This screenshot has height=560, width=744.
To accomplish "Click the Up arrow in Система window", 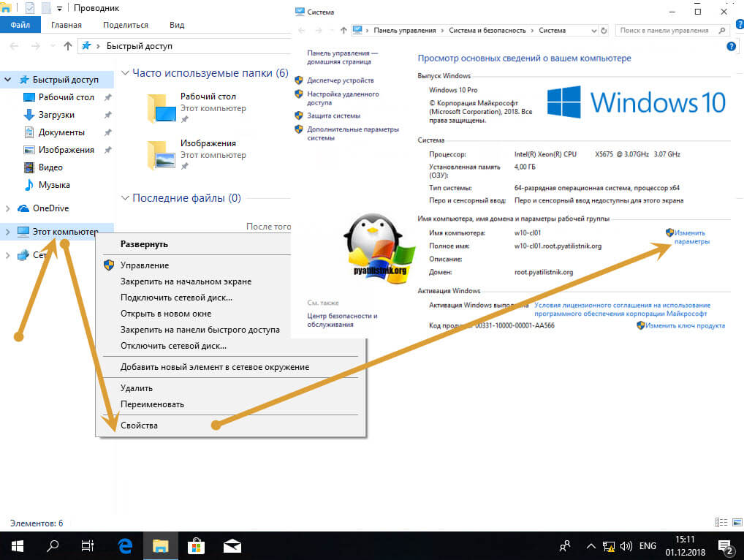I will [343, 31].
